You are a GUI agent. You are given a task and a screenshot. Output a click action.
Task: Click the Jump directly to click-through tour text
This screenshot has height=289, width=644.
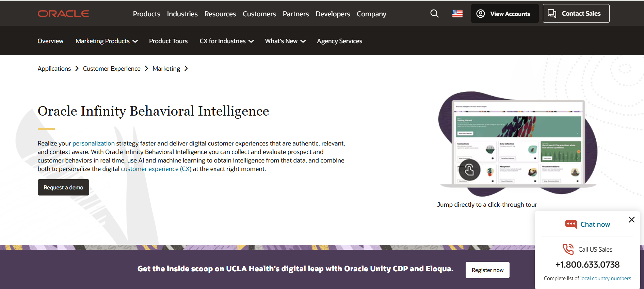pos(487,205)
